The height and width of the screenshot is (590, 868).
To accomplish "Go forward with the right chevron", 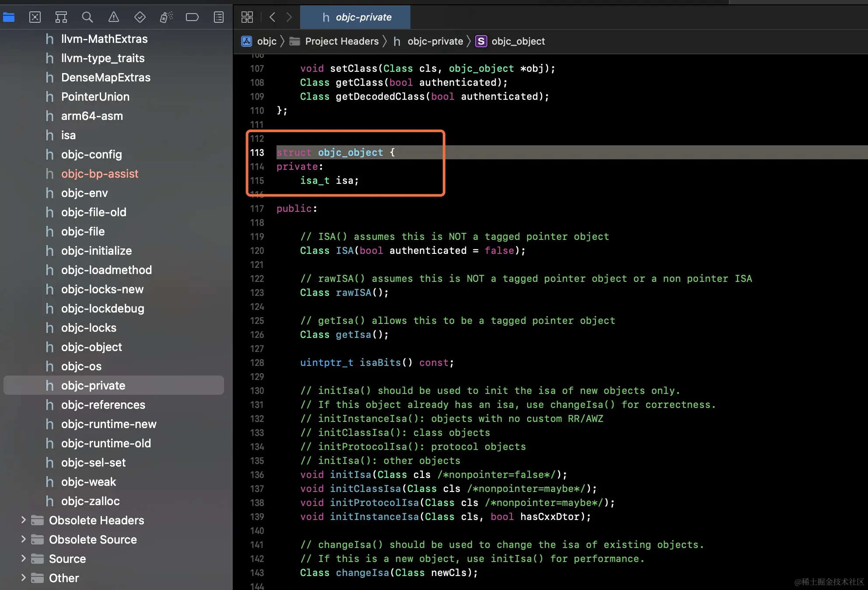I will (x=289, y=18).
